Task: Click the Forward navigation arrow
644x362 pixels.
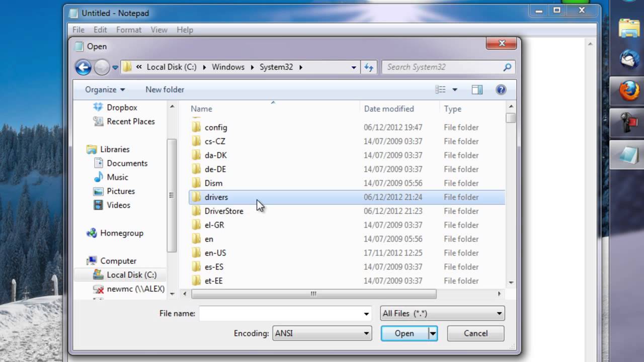Action: (102, 67)
